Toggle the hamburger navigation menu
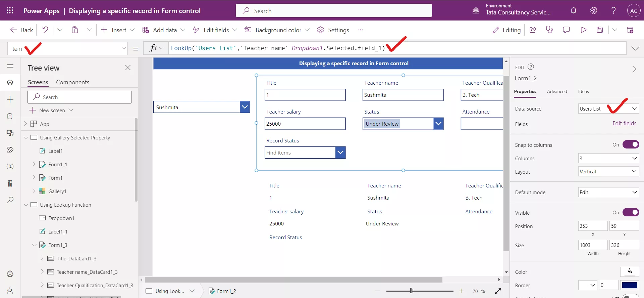644x298 pixels. click(x=10, y=66)
